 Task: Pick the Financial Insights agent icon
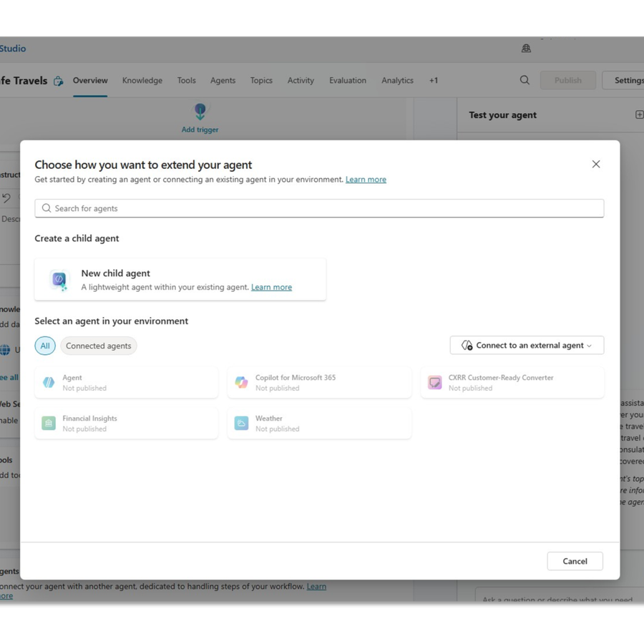click(x=49, y=423)
